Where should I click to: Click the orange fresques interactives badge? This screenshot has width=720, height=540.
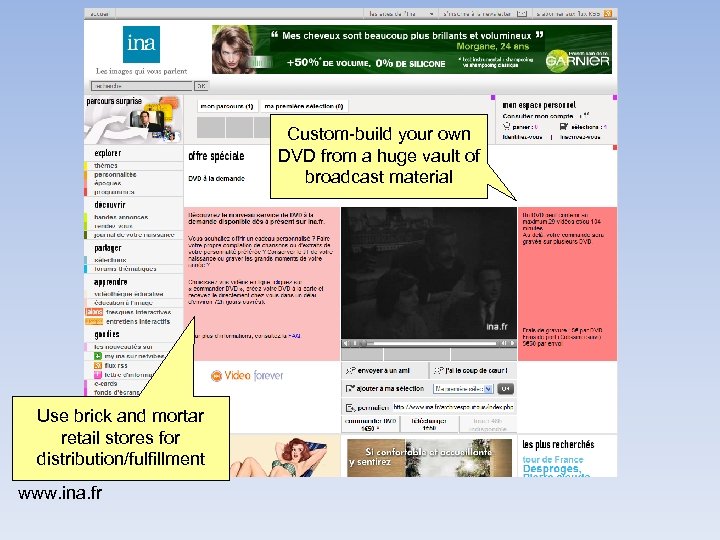click(94, 312)
